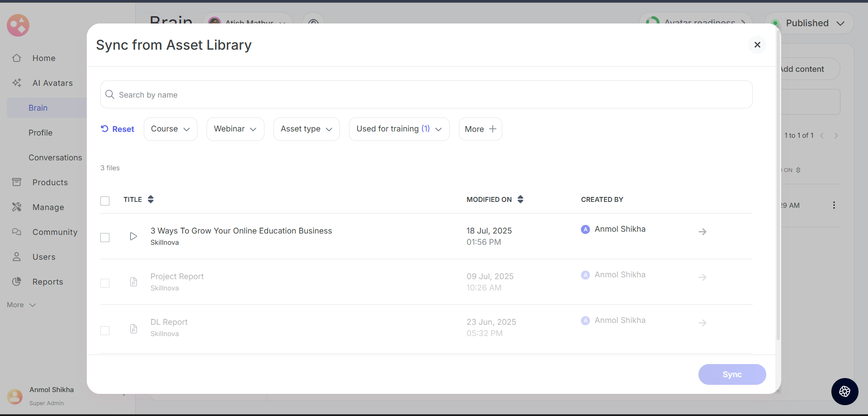The image size is (868, 416).
Task: Click the three-dot options menu icon
Action: [x=834, y=205]
